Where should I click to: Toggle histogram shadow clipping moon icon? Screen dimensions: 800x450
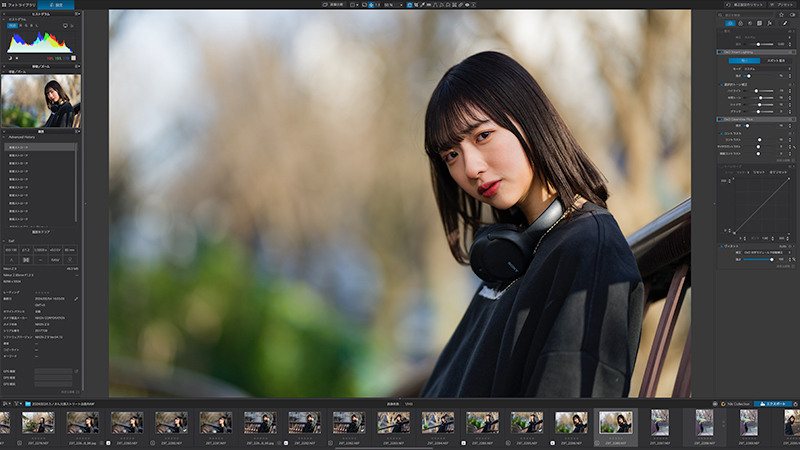click(x=10, y=58)
